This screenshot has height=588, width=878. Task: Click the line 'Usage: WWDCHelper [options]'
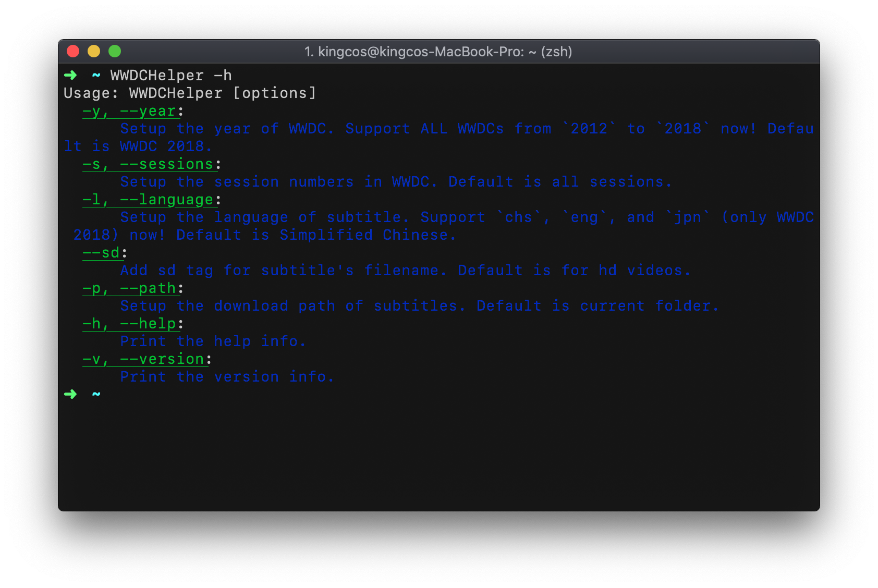pos(190,93)
